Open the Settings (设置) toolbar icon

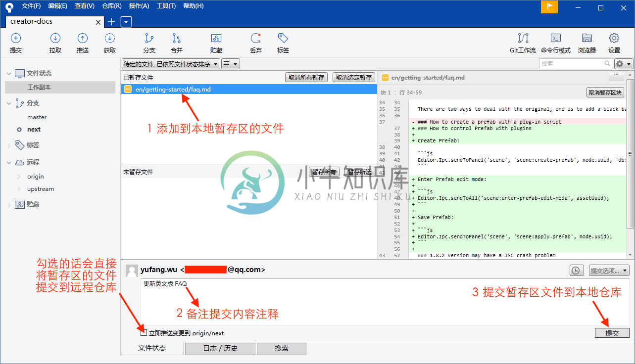pyautogui.click(x=614, y=39)
